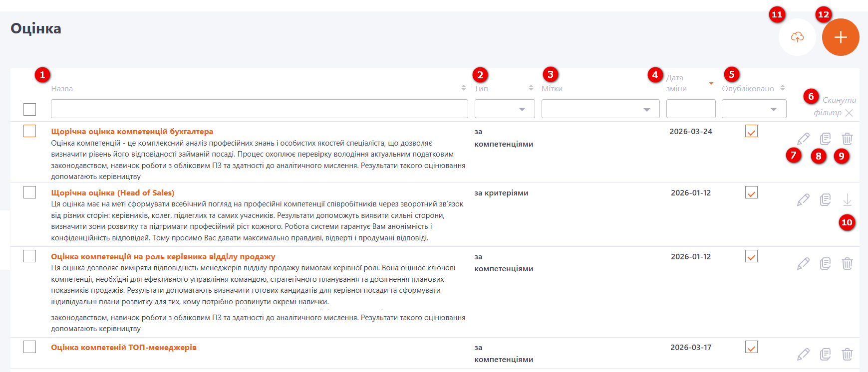Image resolution: width=868 pixels, height=372 pixels.
Task: Select the row 'Щорічна оцінка компетенцій бухгалтера'
Action: tap(30, 131)
